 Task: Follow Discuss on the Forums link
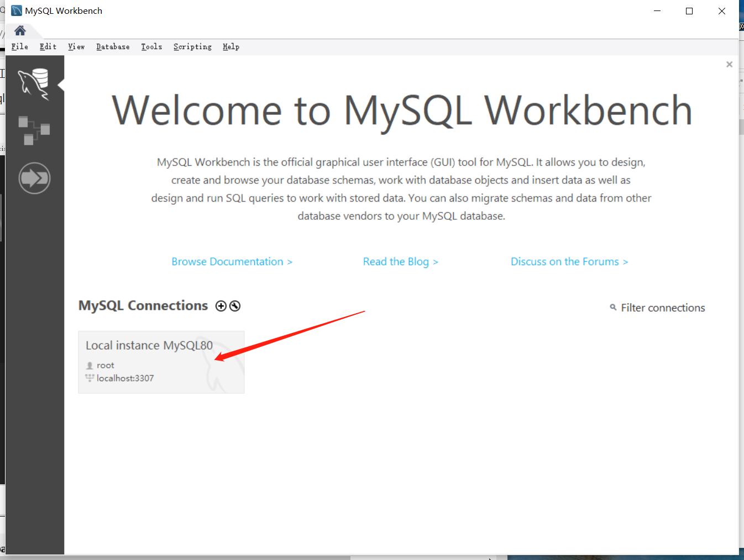coord(569,262)
